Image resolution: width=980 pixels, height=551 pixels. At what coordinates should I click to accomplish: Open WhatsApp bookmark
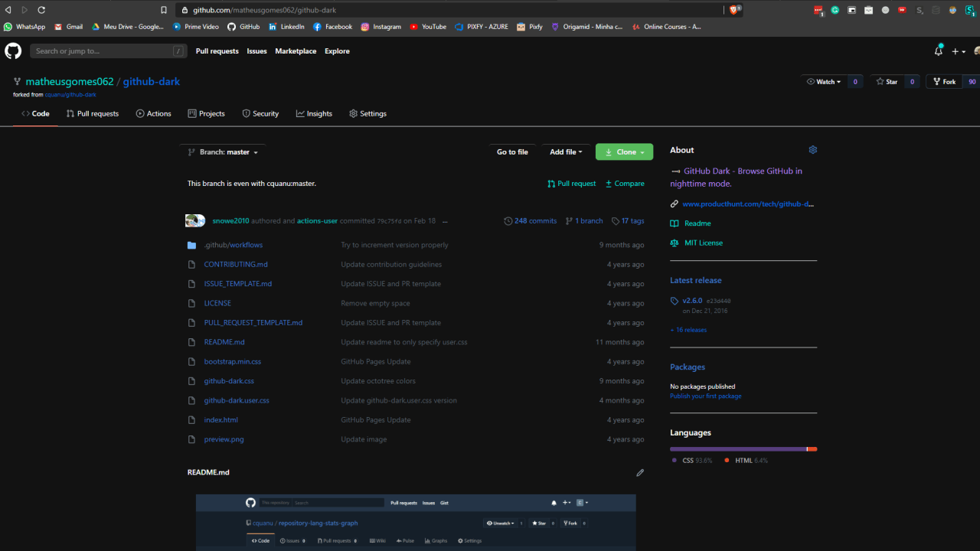pos(24,27)
